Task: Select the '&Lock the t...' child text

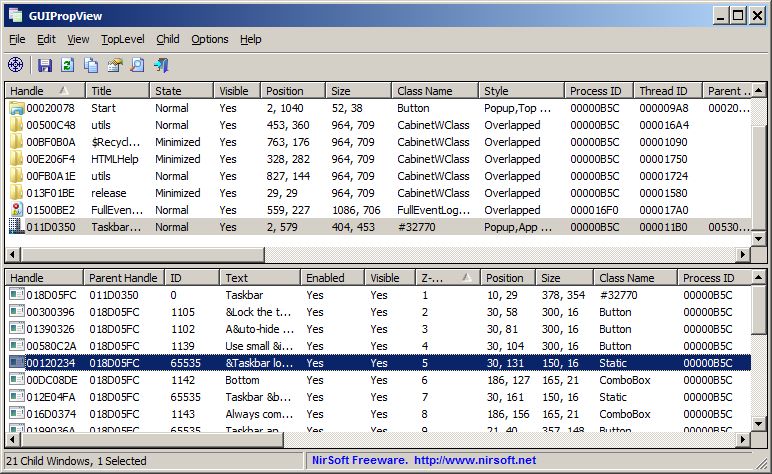Action: pos(258,312)
